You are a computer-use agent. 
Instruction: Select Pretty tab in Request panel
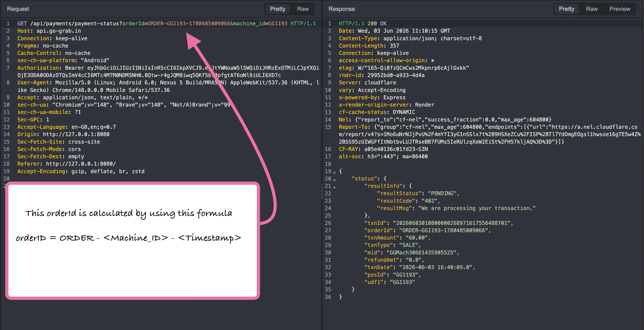pyautogui.click(x=277, y=9)
